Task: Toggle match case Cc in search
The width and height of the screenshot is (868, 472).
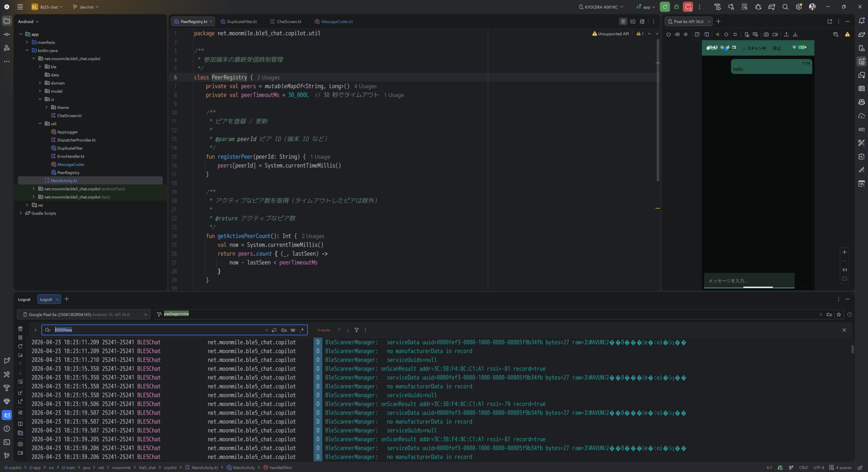Action: pyautogui.click(x=284, y=330)
